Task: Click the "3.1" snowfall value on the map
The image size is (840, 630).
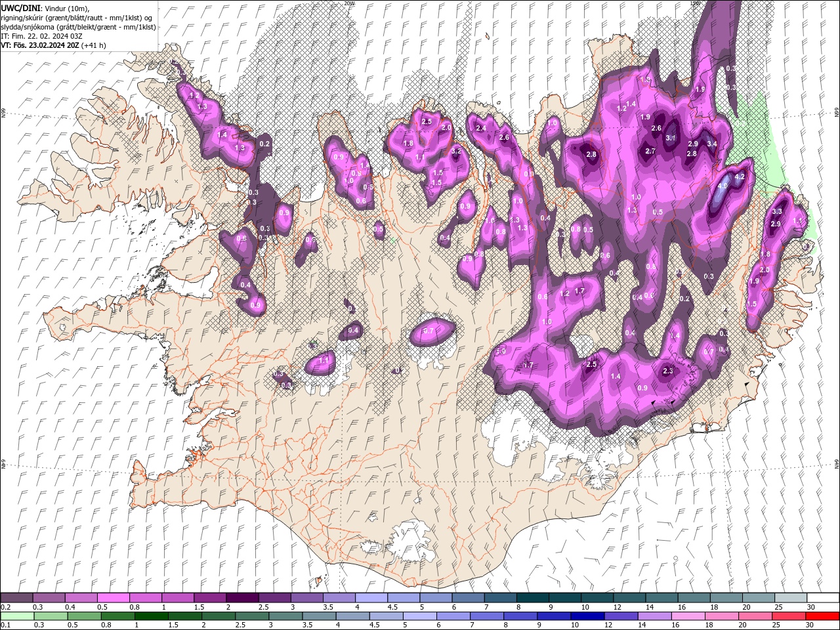Action: (671, 138)
